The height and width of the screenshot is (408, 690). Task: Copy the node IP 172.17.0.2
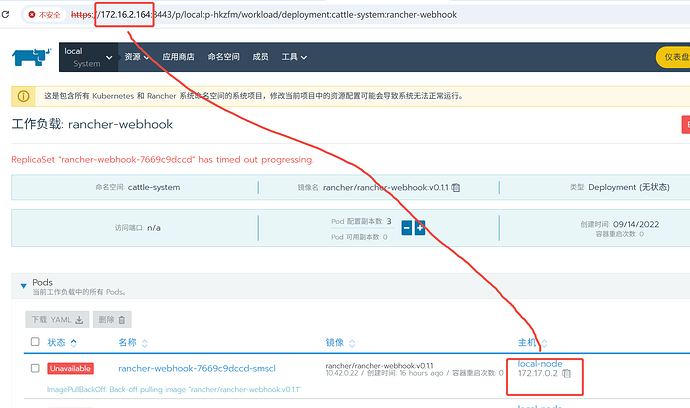click(566, 374)
